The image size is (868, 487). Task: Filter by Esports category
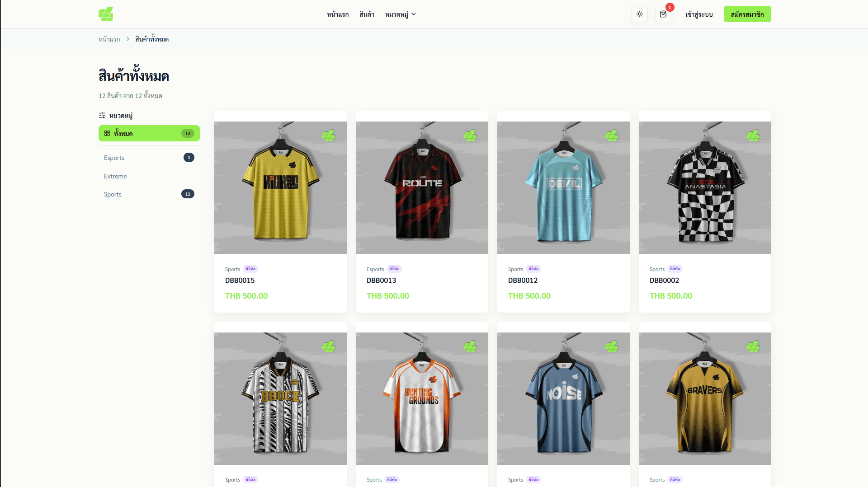pyautogui.click(x=149, y=158)
